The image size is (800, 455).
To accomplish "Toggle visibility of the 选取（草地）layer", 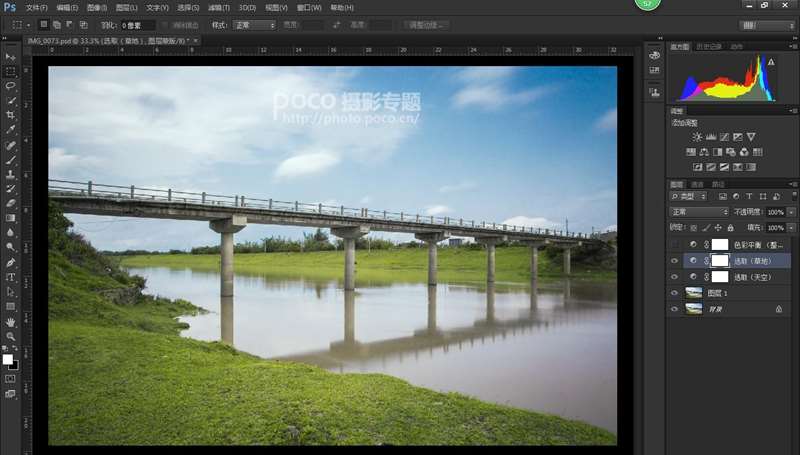I will pyautogui.click(x=674, y=260).
